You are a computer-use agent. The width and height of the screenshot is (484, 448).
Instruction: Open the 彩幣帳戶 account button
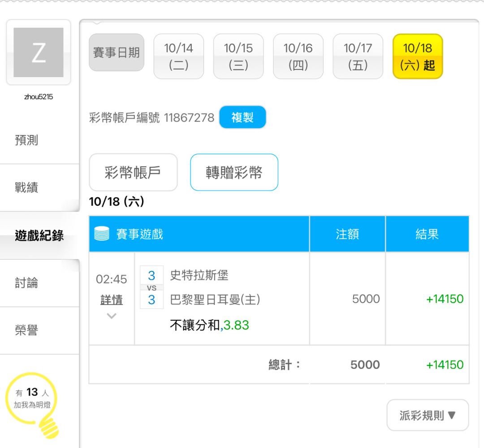tap(134, 173)
